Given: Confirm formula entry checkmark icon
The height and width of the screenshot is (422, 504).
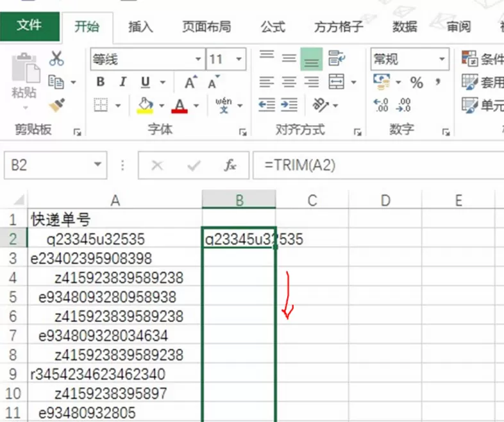Looking at the screenshot, I should (194, 165).
